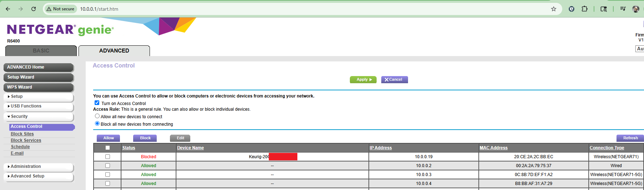Expand the Administration section
Screen dimensions: 644x190
[39, 167]
